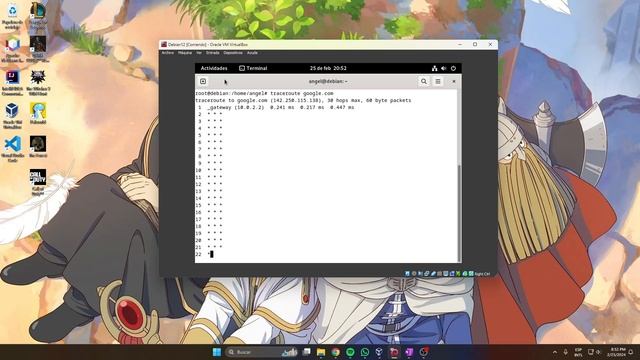Open the Ayuda menu in VirtualBox
The image size is (640, 360).
point(252,53)
